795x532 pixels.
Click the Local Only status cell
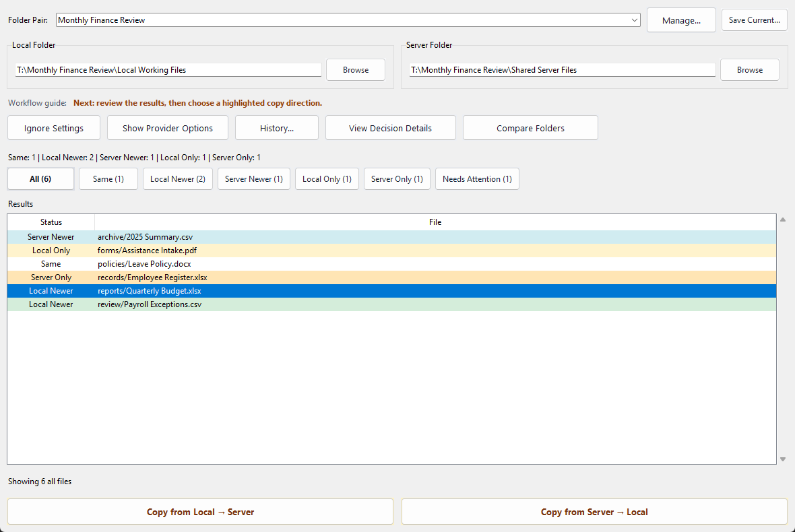[x=51, y=251]
